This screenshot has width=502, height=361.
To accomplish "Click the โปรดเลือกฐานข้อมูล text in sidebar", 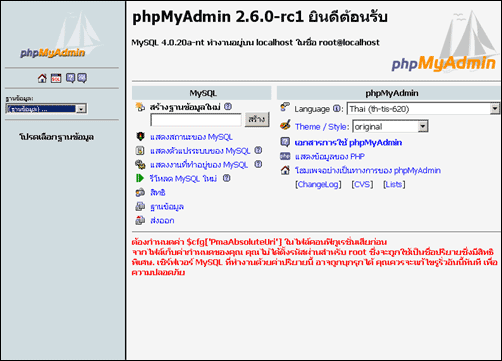I will 56,137.
